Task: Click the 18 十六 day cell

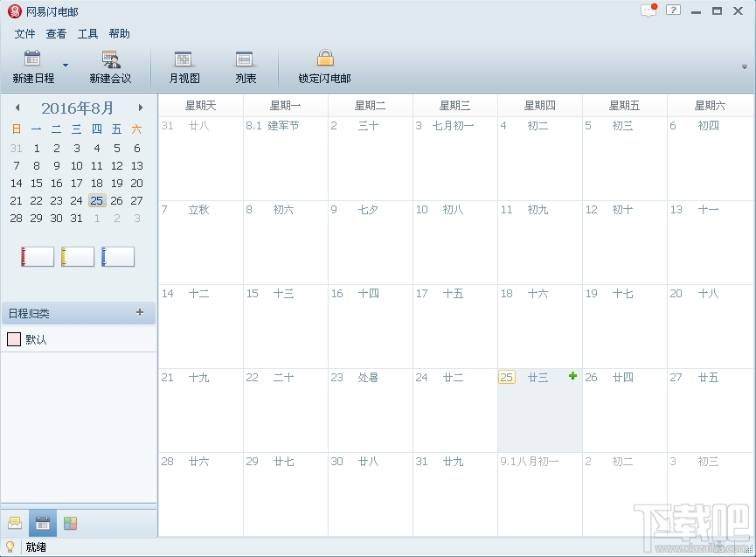Action: 540,326
